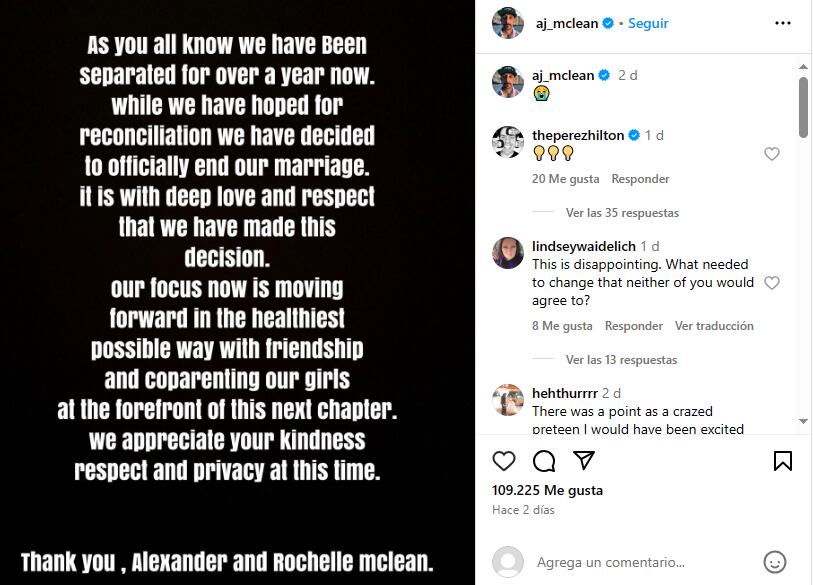
Task: Like theperezhilton's comment
Action: click(x=772, y=154)
